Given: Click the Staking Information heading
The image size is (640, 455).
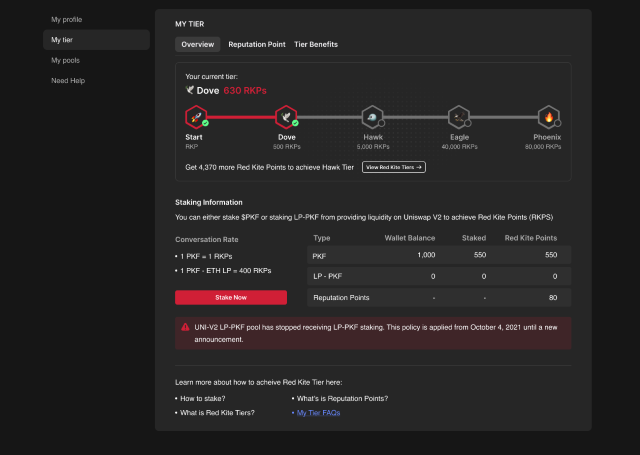Looking at the screenshot, I should pyautogui.click(x=209, y=202).
